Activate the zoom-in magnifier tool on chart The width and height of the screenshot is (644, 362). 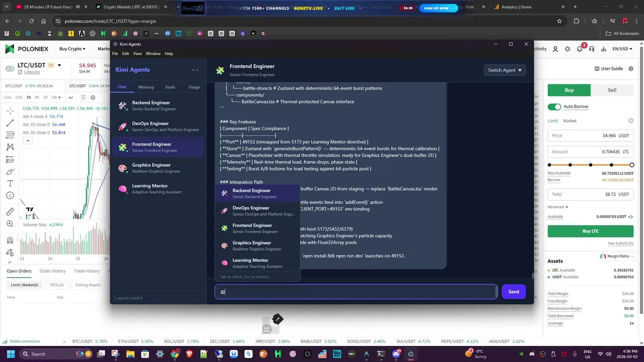10,224
